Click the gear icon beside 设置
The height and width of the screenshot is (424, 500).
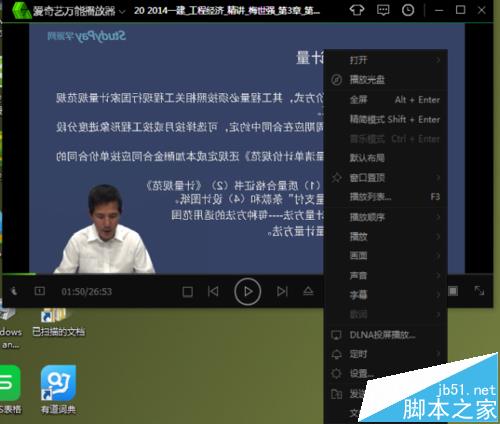(336, 373)
